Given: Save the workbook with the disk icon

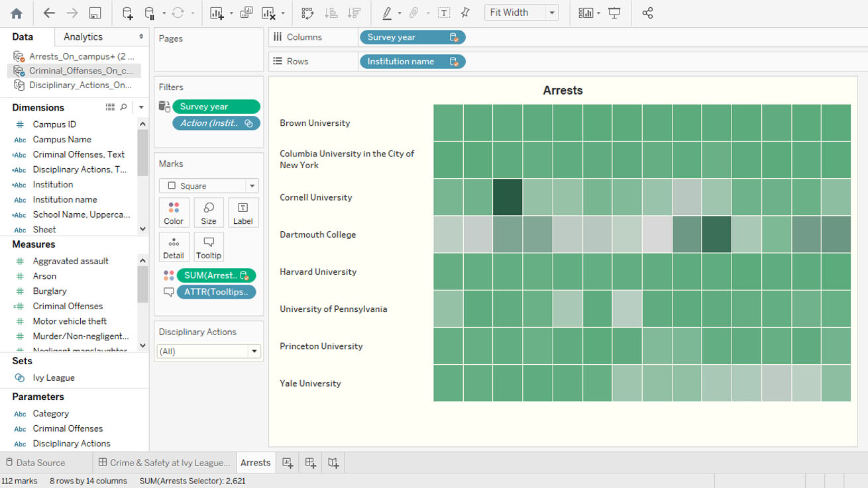Looking at the screenshot, I should 95,13.
